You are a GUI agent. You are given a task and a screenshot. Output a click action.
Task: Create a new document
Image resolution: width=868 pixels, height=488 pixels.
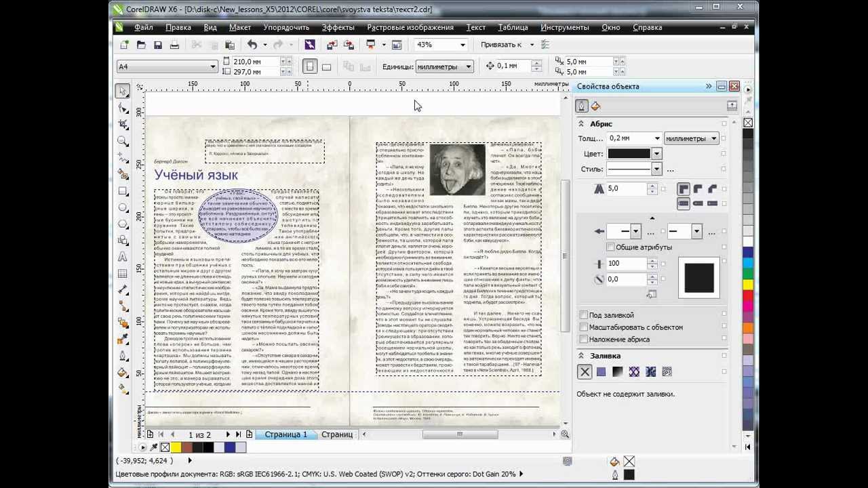[124, 45]
